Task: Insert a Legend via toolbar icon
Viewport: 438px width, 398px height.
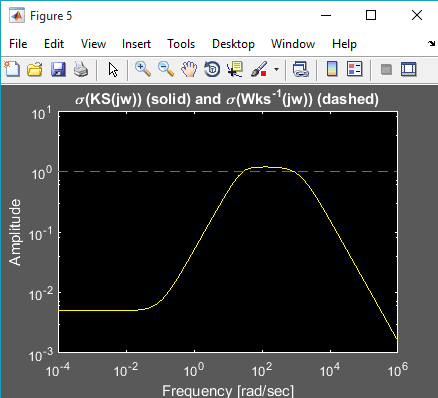Action: tap(355, 69)
